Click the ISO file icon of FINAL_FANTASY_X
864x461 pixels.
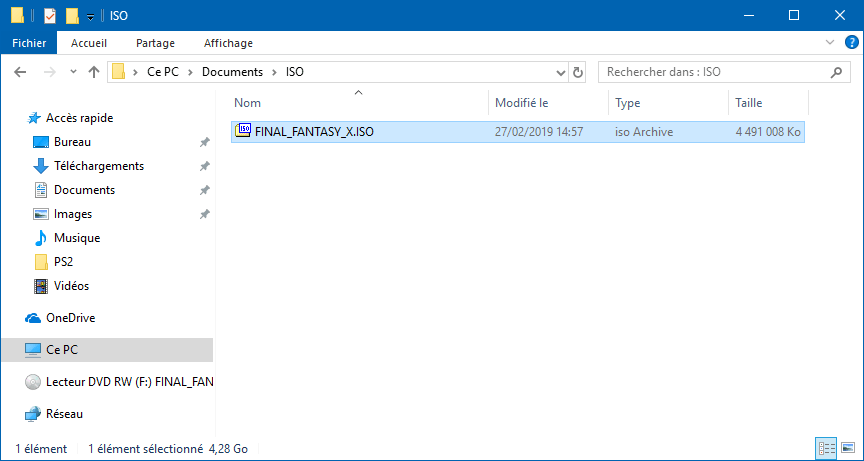[x=243, y=131]
